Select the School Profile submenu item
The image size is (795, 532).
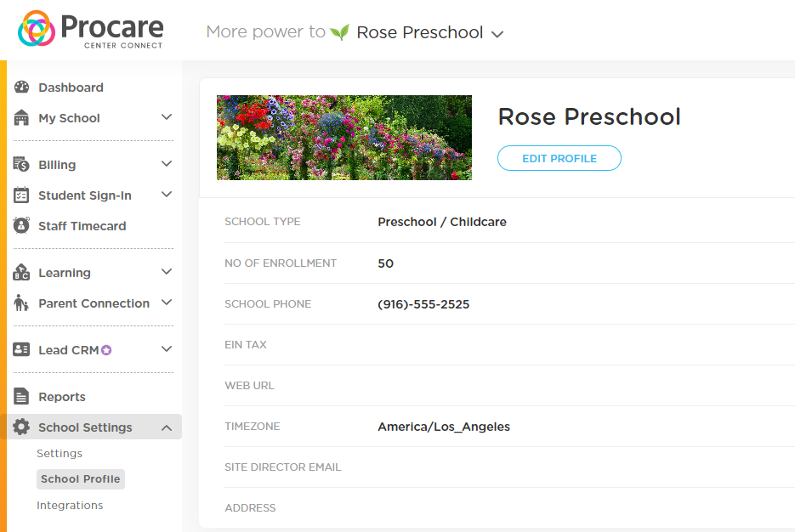[81, 478]
